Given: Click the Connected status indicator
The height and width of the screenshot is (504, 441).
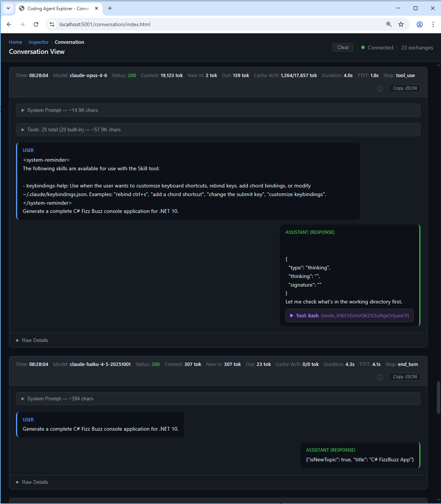Looking at the screenshot, I should [x=377, y=48].
